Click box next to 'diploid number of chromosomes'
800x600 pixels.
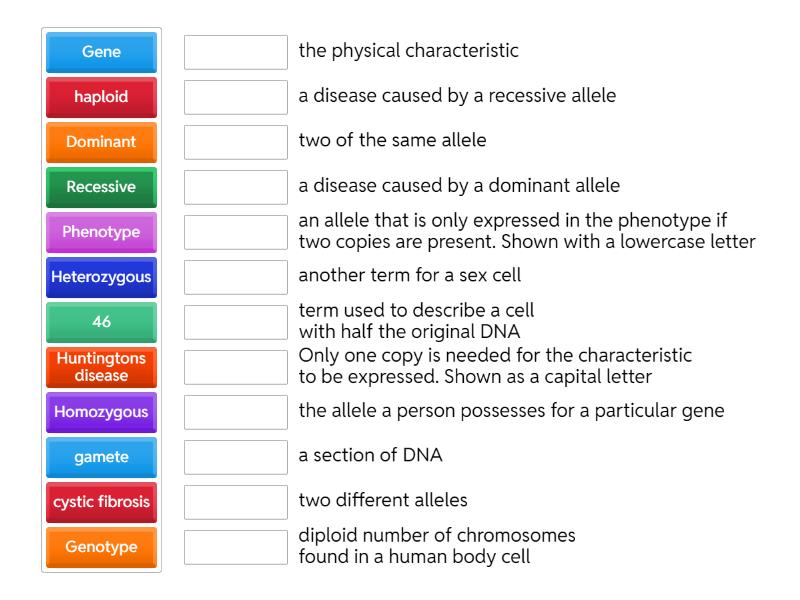[236, 547]
